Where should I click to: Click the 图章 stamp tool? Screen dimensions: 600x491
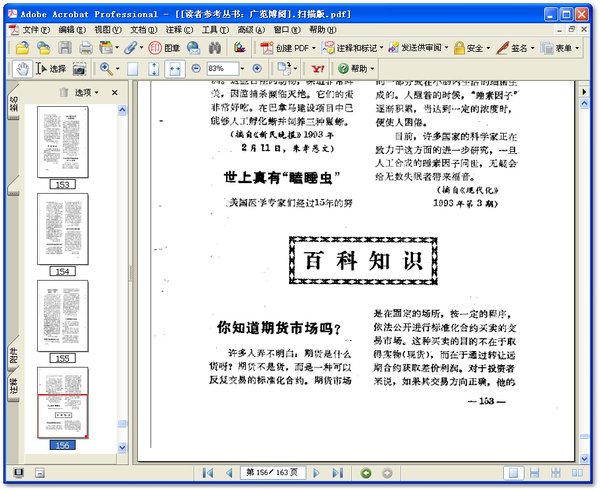click(x=165, y=48)
